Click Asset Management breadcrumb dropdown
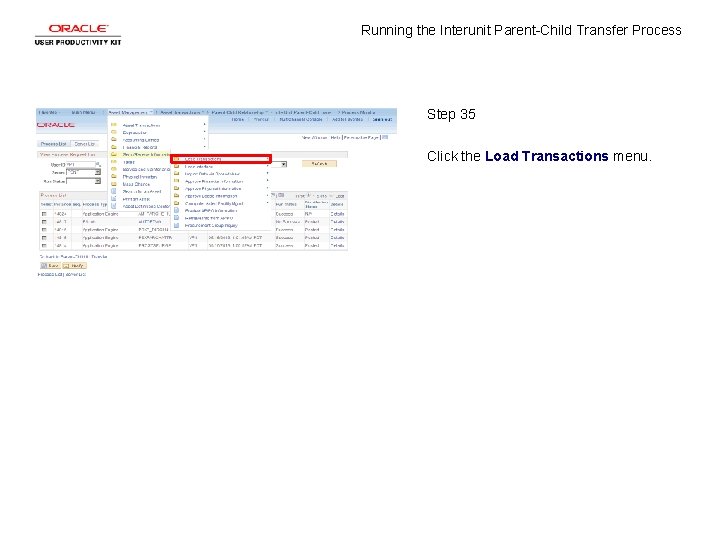Screen dimensions: 720x540 pyautogui.click(x=130, y=112)
